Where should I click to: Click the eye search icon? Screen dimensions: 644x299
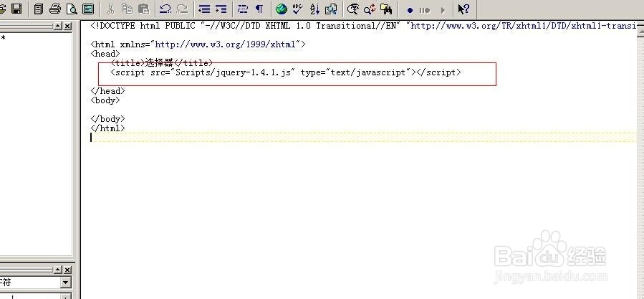coord(353,9)
